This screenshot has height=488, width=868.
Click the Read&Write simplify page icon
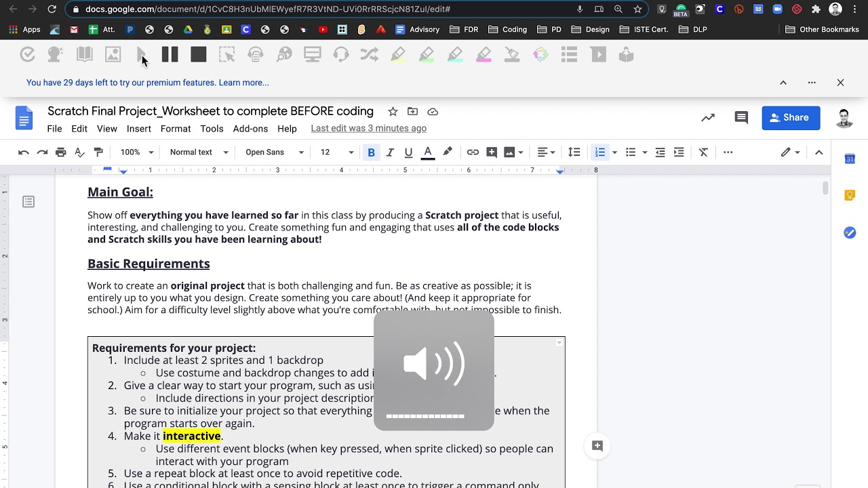click(598, 55)
